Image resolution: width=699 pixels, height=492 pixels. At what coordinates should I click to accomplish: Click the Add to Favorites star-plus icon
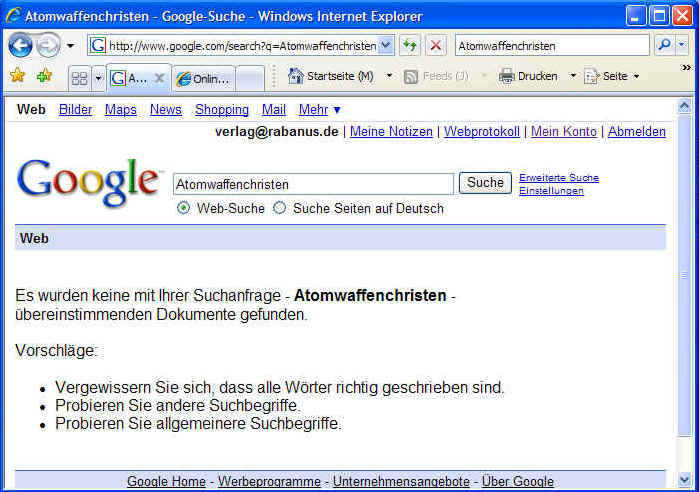[x=44, y=76]
